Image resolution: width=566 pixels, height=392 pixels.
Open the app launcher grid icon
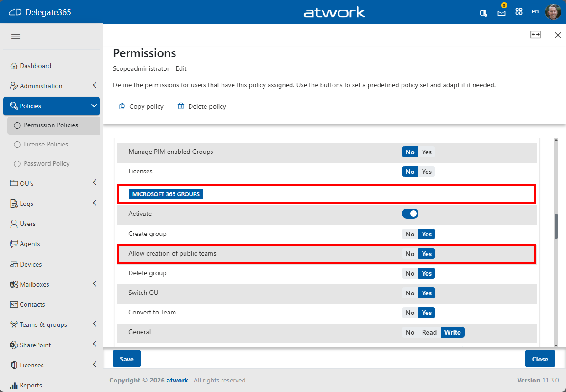point(519,12)
